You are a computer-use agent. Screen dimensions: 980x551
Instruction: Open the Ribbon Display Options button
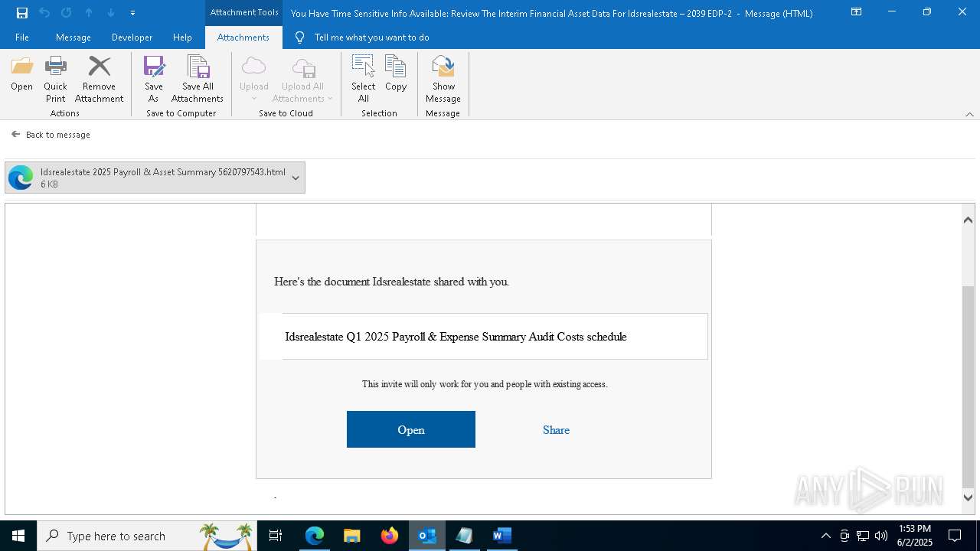(x=856, y=12)
